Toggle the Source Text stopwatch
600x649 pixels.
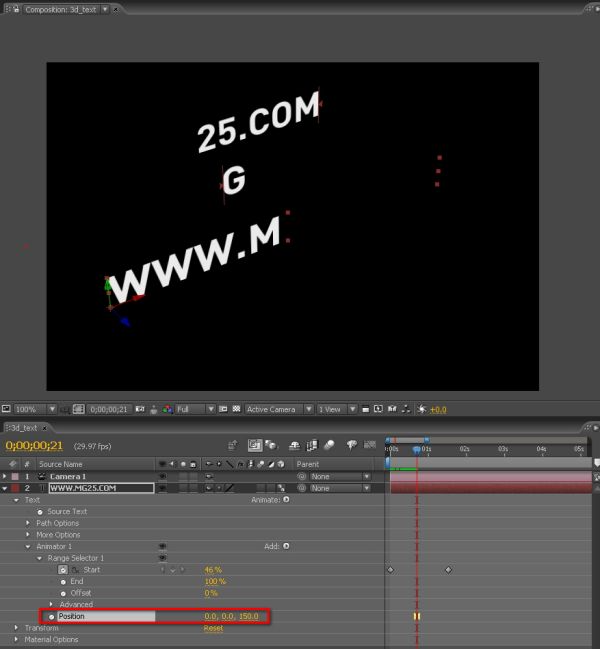[x=40, y=512]
